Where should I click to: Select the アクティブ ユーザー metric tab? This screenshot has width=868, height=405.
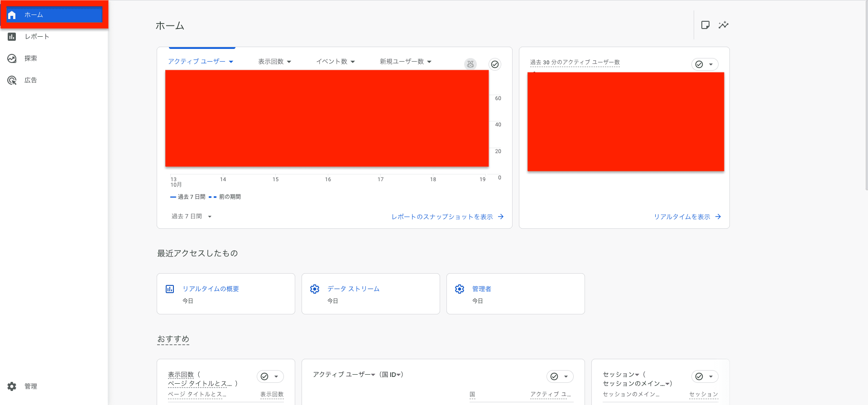[x=200, y=62]
